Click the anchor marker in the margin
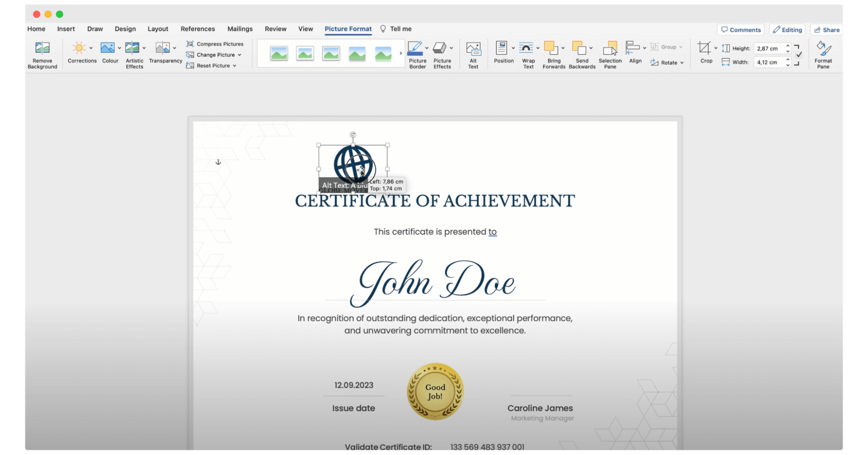Viewport: 868px width, 455px height. (x=218, y=162)
